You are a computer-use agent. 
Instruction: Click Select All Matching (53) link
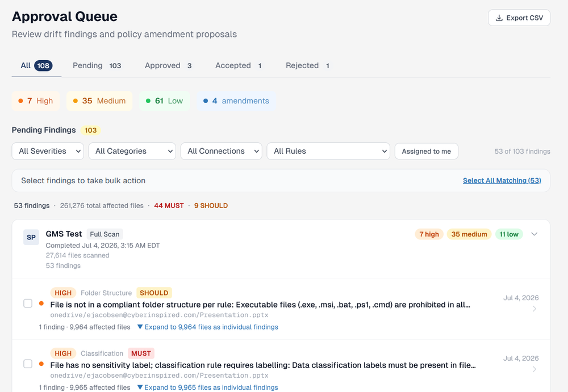(x=502, y=180)
